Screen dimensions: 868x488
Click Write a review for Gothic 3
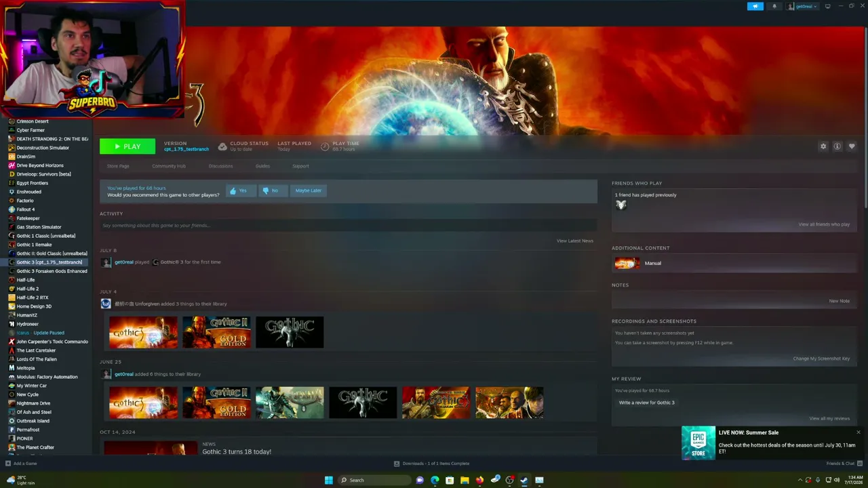(647, 403)
